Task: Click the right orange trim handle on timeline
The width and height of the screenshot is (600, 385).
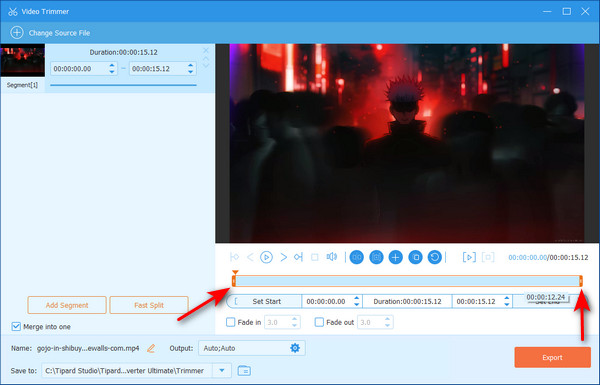Action: click(x=581, y=281)
